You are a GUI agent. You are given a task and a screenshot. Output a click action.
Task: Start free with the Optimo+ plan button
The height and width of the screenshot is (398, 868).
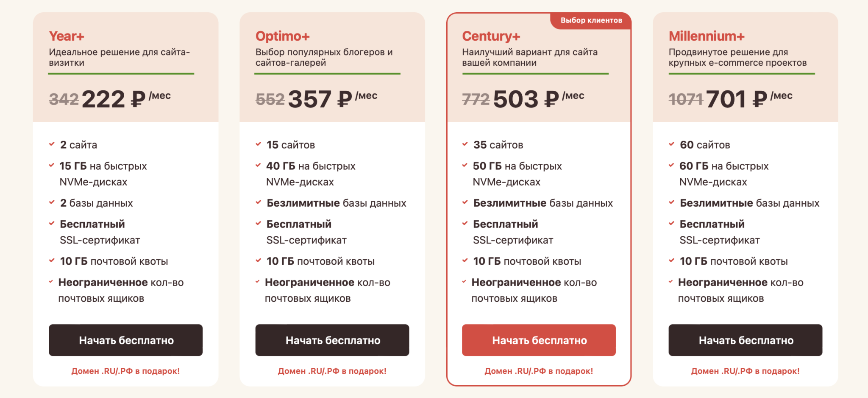(332, 340)
